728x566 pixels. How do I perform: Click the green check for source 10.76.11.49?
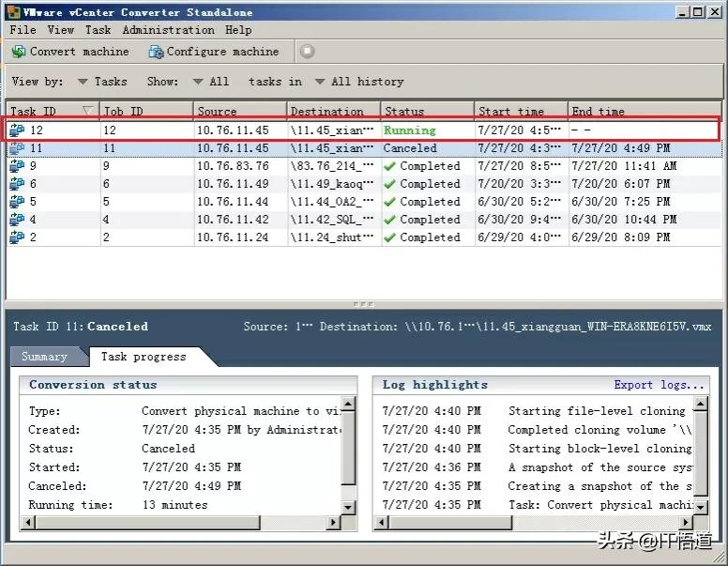[390, 184]
